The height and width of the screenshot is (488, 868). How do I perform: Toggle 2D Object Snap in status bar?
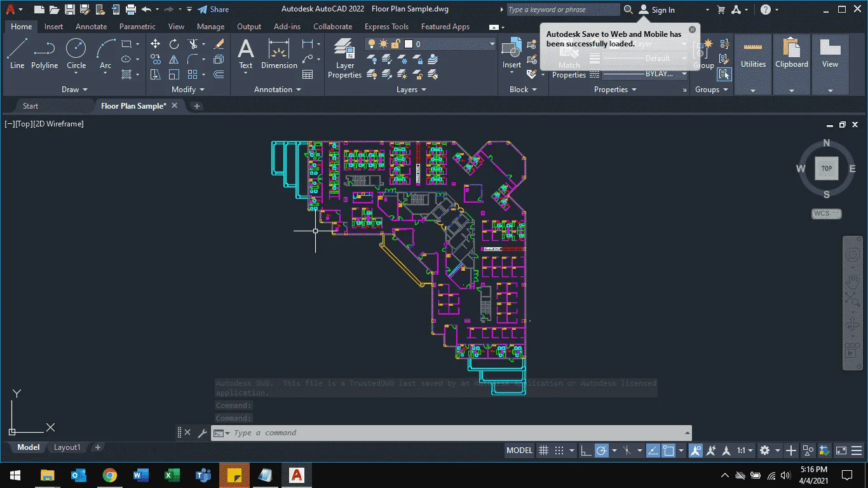[668, 451]
